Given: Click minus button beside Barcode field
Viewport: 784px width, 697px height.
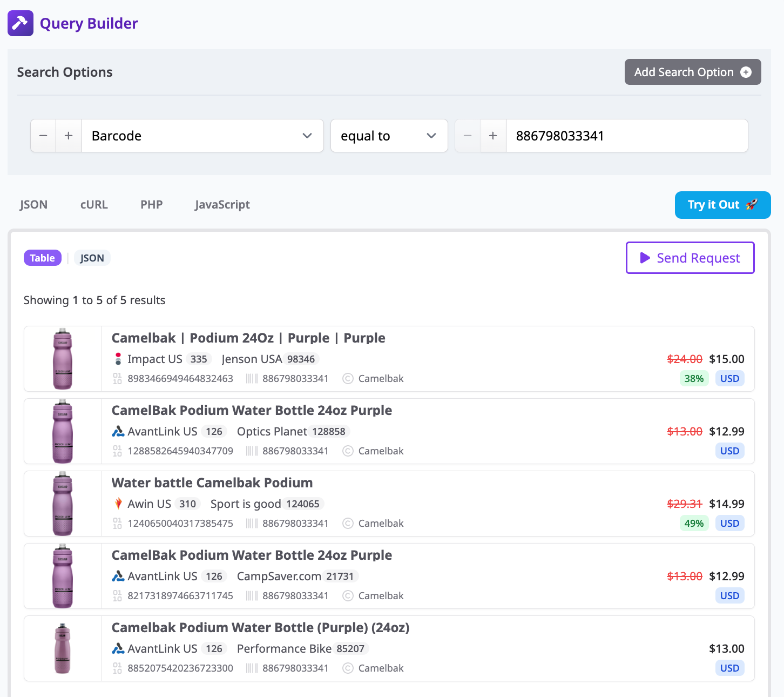Looking at the screenshot, I should (43, 136).
